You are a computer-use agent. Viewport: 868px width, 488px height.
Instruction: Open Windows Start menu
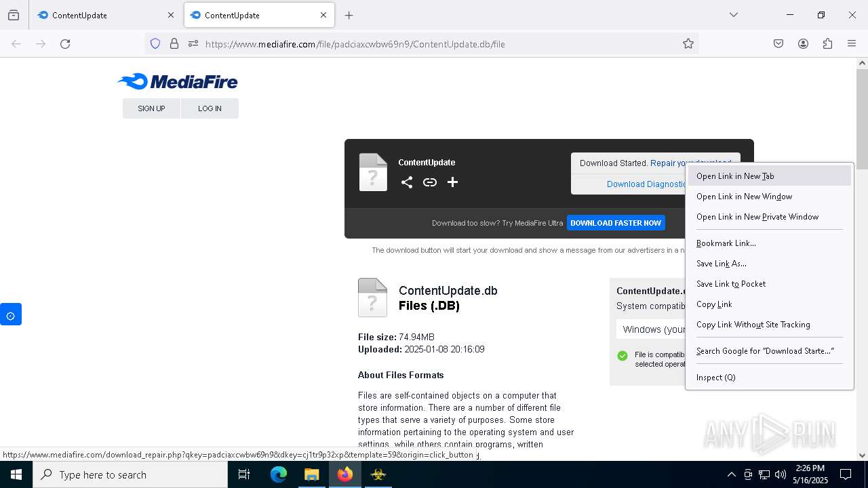pos(16,474)
